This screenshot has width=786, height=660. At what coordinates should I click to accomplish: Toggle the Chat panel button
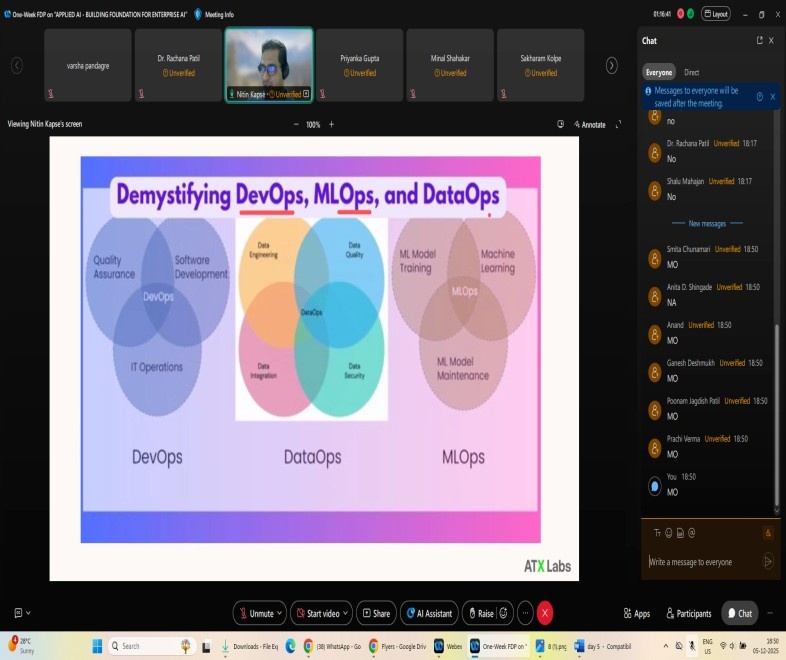point(740,613)
